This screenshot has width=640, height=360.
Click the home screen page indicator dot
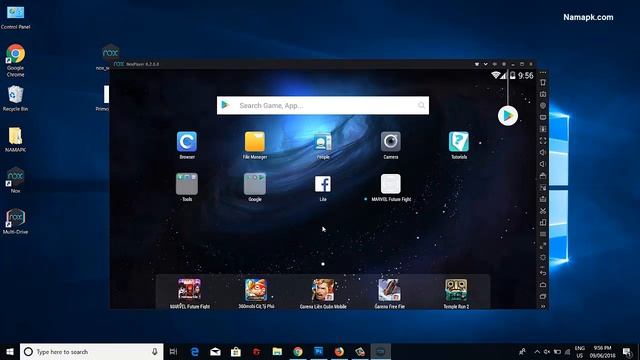point(323,264)
